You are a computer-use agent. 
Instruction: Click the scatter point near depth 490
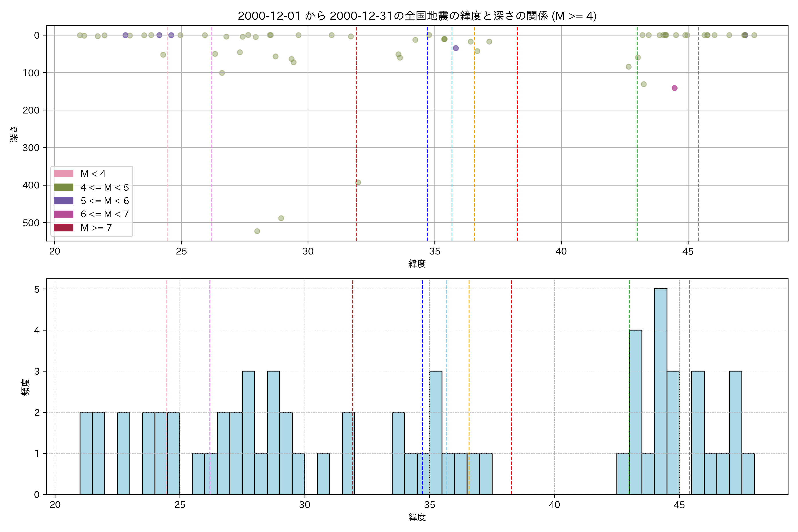click(281, 218)
